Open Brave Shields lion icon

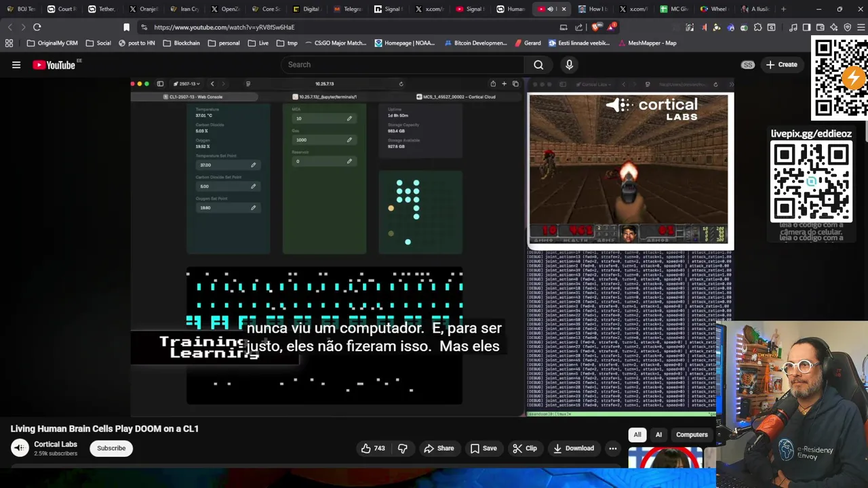coord(595,27)
